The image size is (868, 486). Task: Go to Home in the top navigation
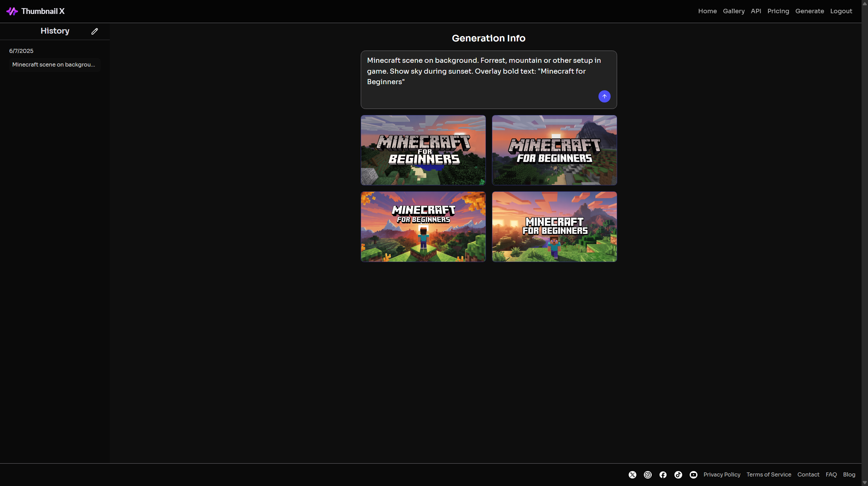(x=707, y=11)
